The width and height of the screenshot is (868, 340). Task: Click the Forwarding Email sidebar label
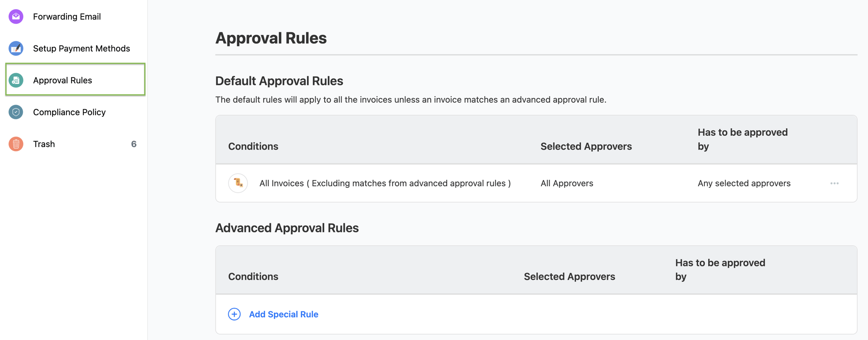coord(66,16)
